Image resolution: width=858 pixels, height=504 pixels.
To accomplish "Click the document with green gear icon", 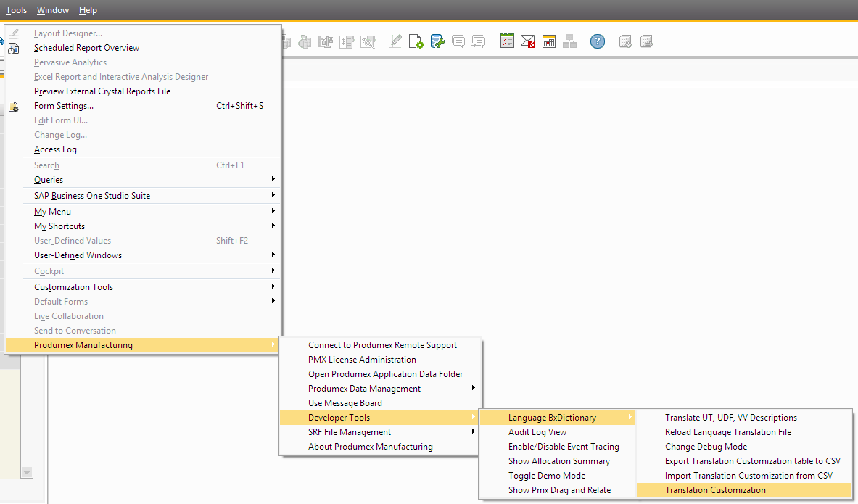I will point(416,41).
